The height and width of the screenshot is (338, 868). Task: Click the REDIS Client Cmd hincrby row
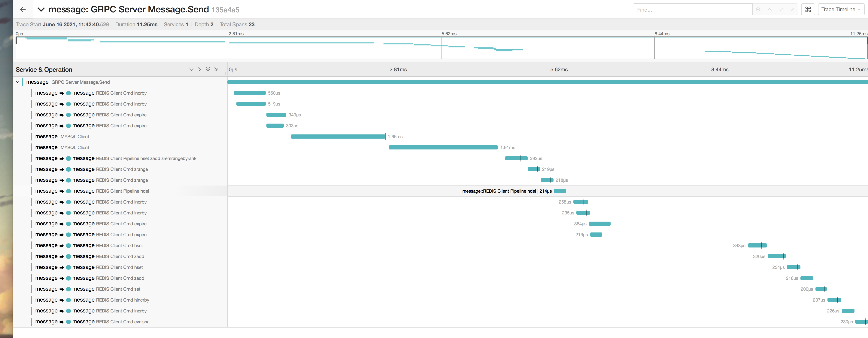point(123,300)
